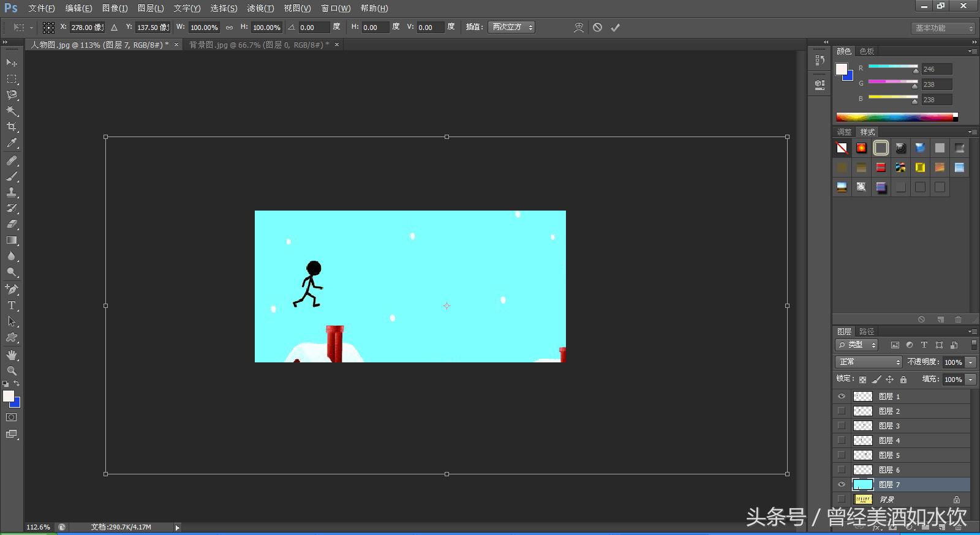Switch to the 路径 panel tab

[866, 331]
